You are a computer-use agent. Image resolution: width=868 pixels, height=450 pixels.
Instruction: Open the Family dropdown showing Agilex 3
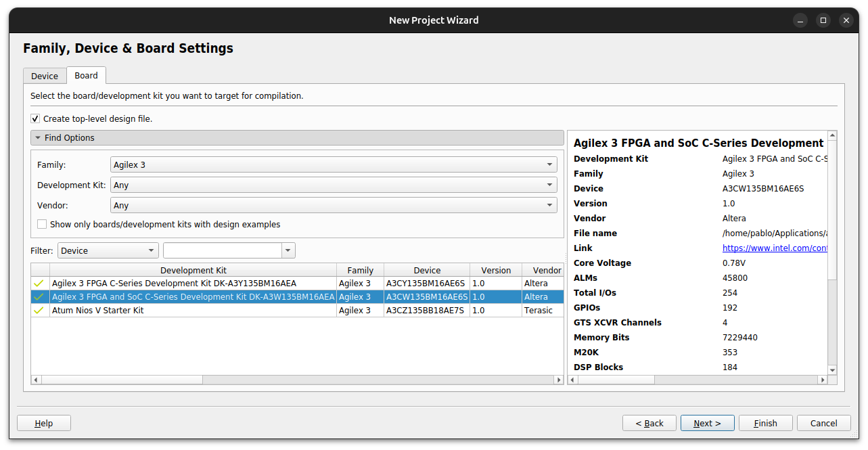coord(334,164)
